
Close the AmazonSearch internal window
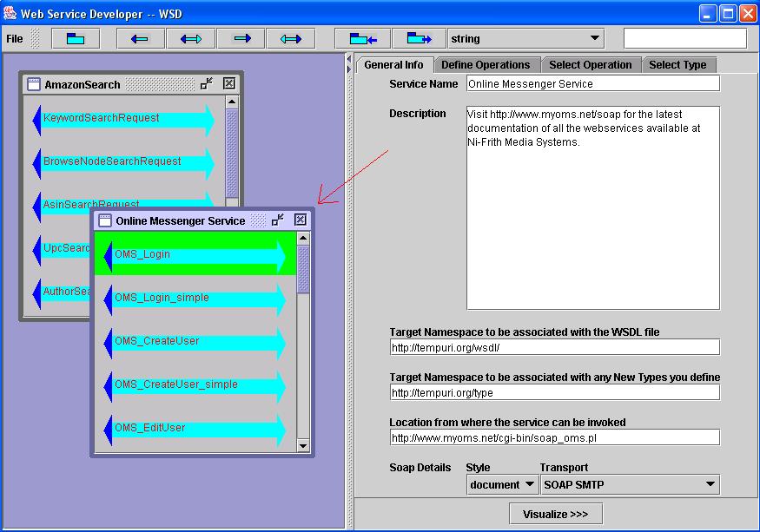point(229,84)
